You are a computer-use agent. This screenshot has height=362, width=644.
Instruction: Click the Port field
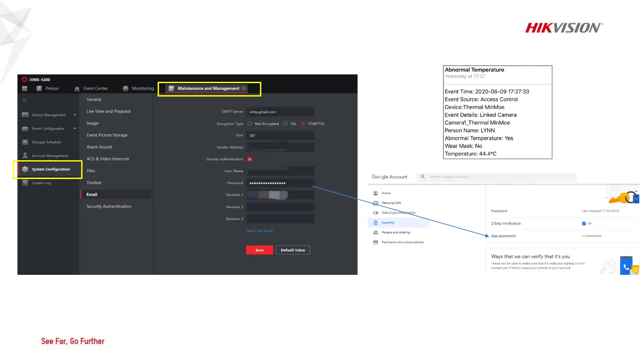coord(280,135)
